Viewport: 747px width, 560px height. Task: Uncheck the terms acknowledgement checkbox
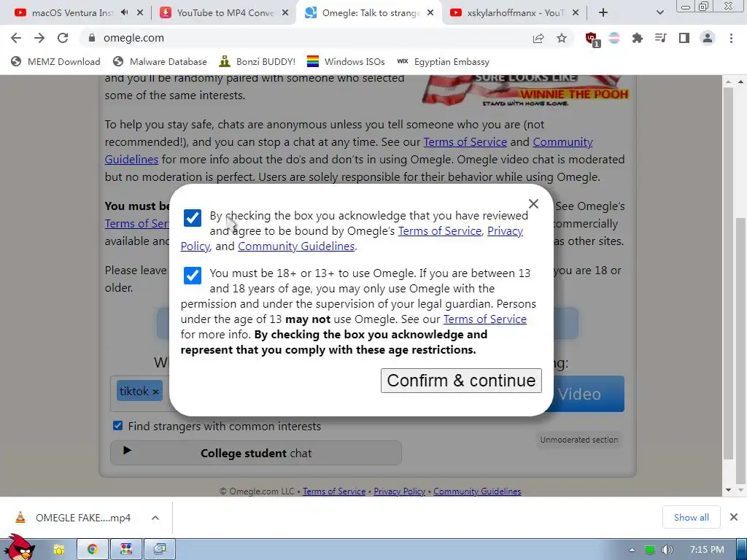[193, 218]
